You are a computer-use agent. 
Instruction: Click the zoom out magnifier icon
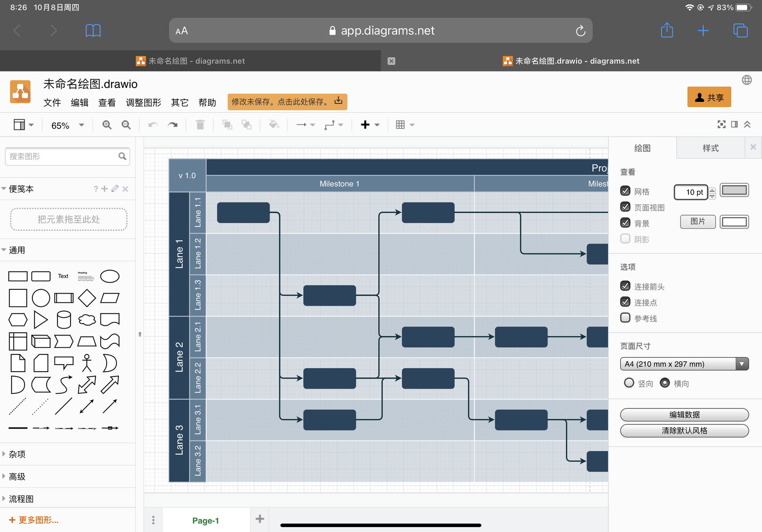pos(126,125)
